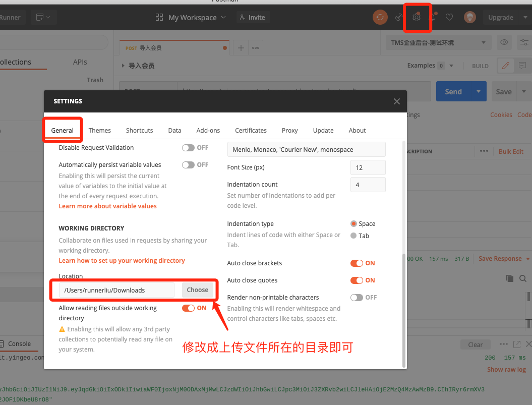Open the params table ellipsis options
This screenshot has width=532, height=405.
(484, 151)
